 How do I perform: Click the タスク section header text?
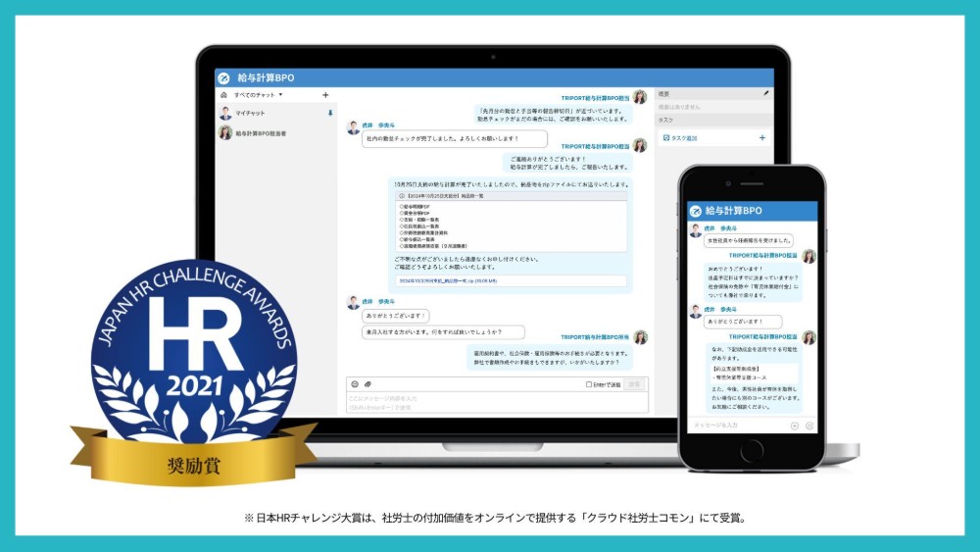pyautogui.click(x=665, y=120)
